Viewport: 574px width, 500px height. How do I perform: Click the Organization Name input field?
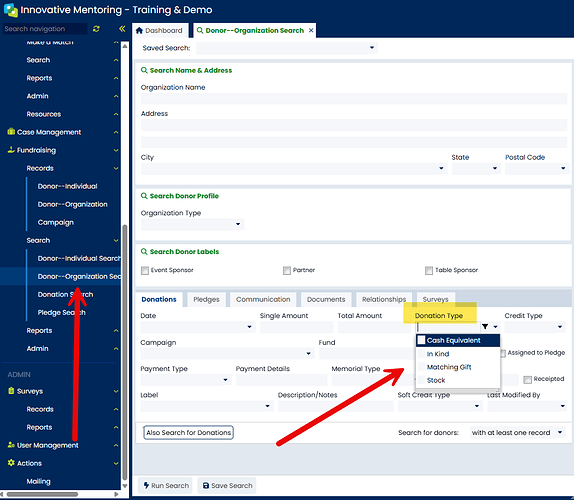354,99
